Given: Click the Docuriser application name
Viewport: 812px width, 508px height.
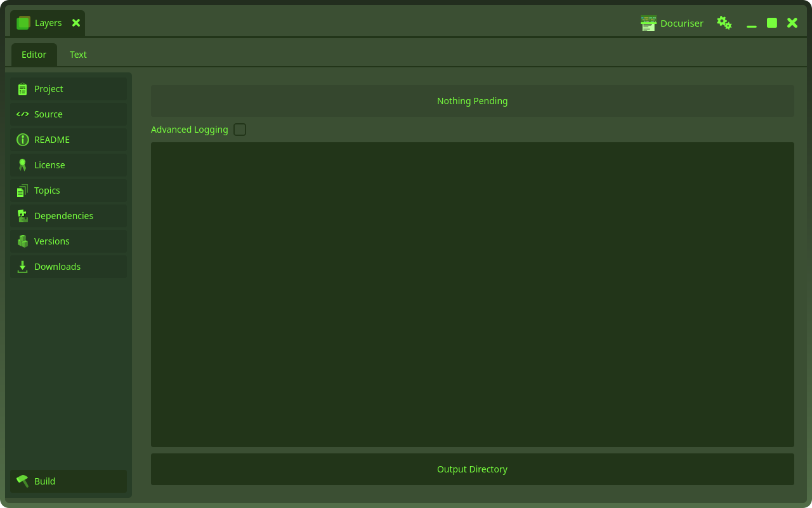Looking at the screenshot, I should click(x=682, y=23).
